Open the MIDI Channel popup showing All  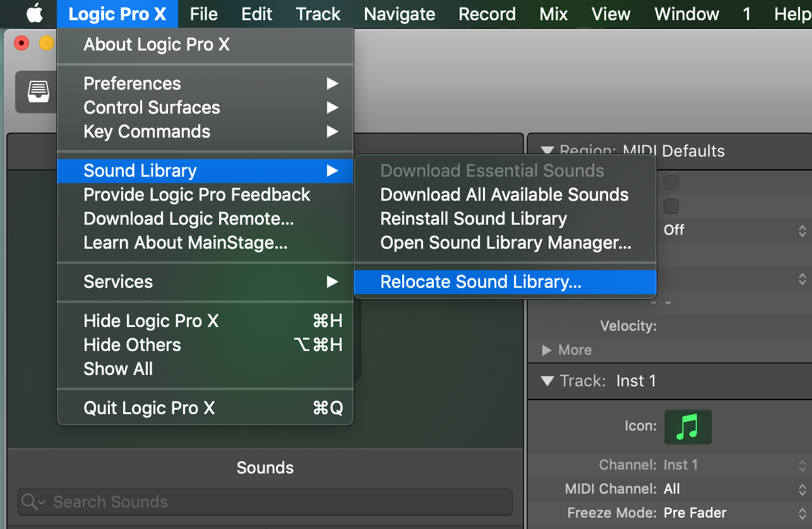pos(736,489)
